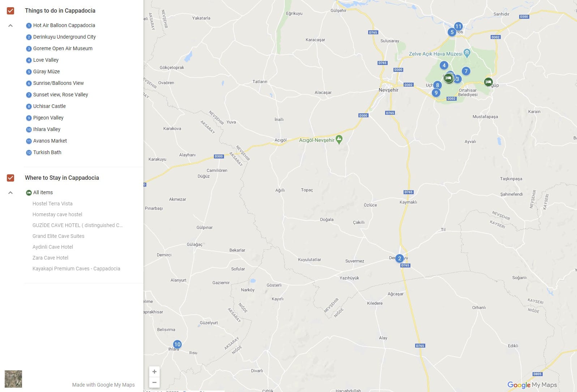Select Love Valley in the list
The width and height of the screenshot is (577, 392).
46,60
